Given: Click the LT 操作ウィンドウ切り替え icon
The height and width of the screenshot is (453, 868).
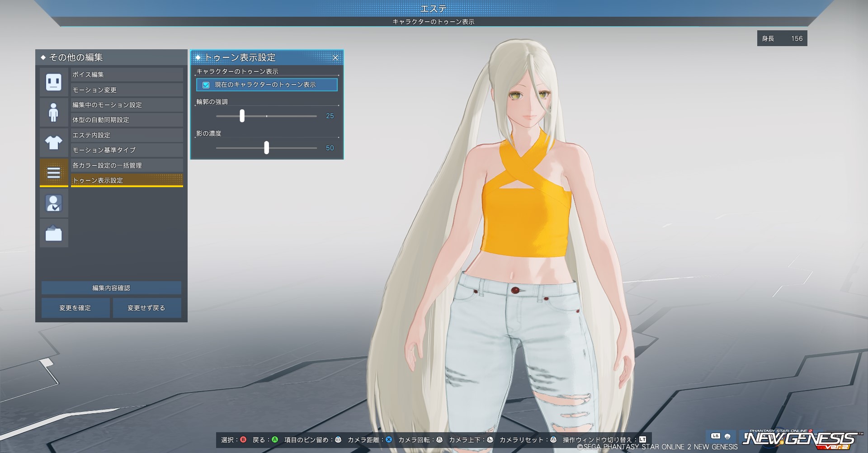Looking at the screenshot, I should 643,439.
